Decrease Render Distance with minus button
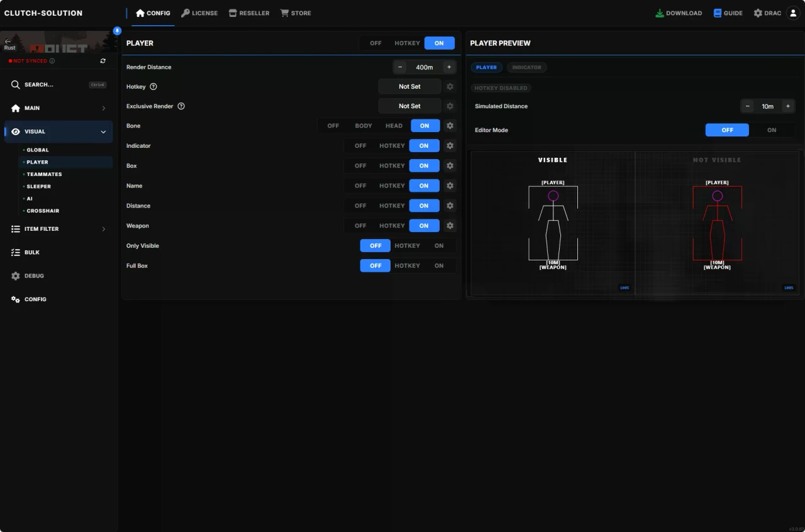This screenshot has height=532, width=805. tap(401, 67)
